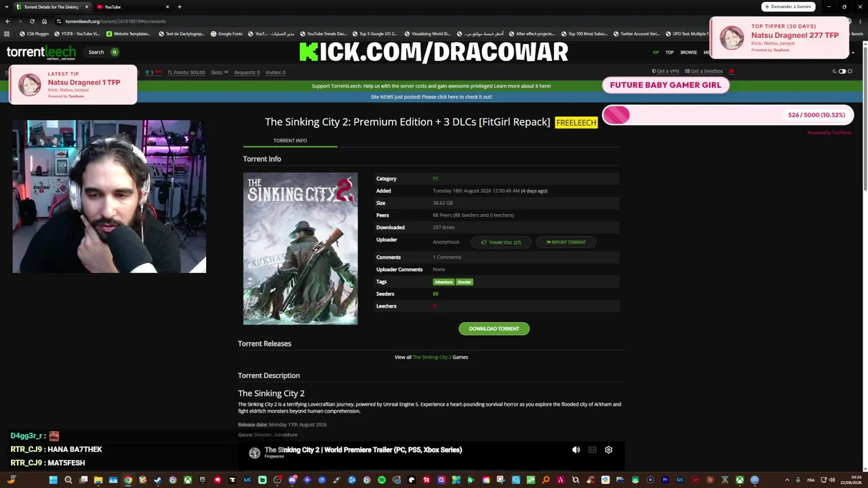Open Spotify from the taskbar
Screen dimensions: 868x488
pyautogui.click(x=382, y=480)
